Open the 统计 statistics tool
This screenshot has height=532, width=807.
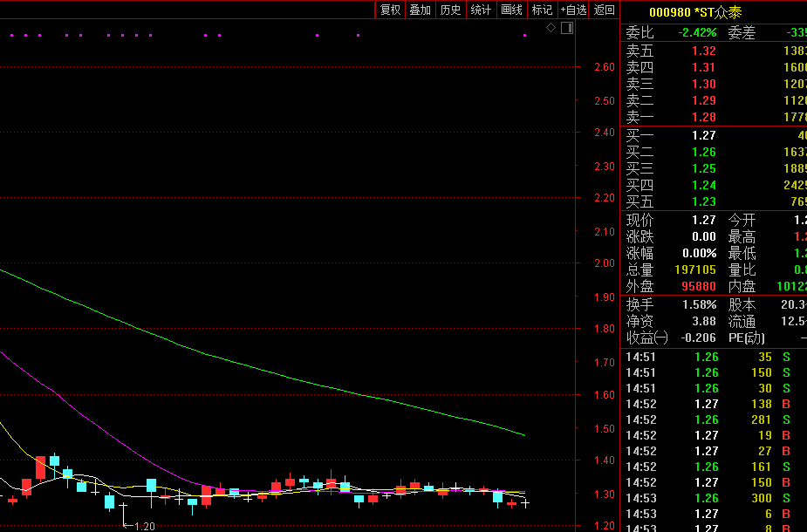coord(481,10)
